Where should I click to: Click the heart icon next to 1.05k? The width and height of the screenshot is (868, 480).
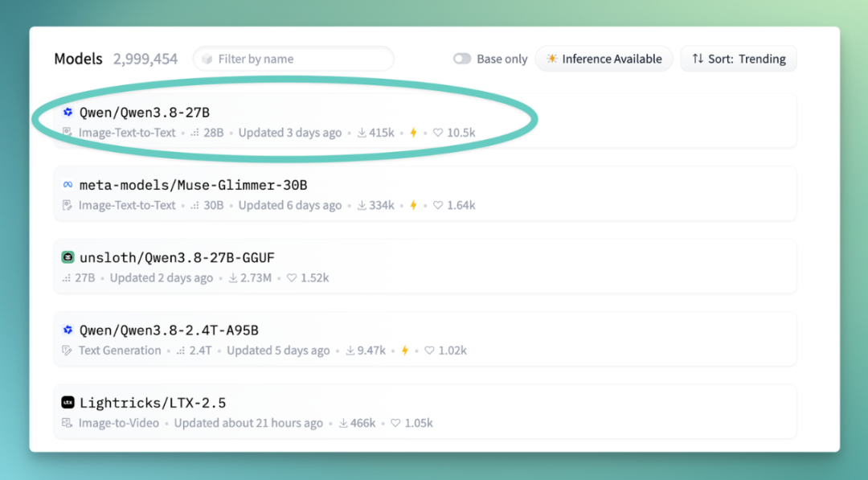click(395, 422)
